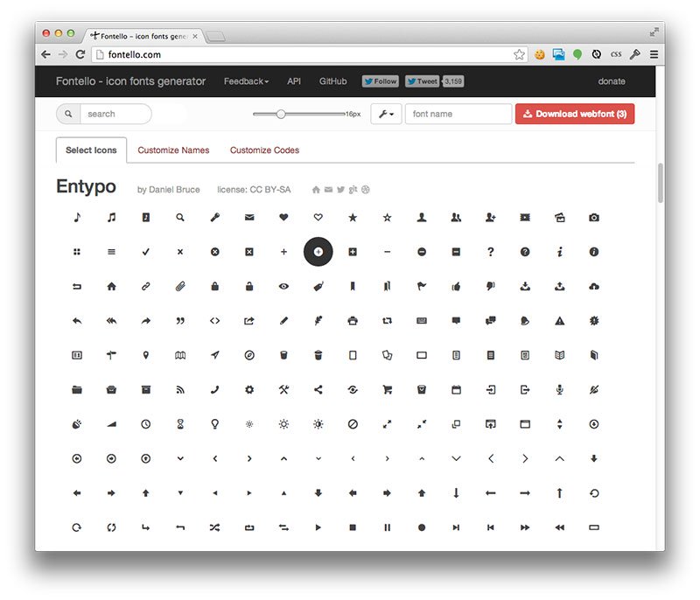Open the GitHub link
This screenshot has height=600, width=700.
(332, 81)
